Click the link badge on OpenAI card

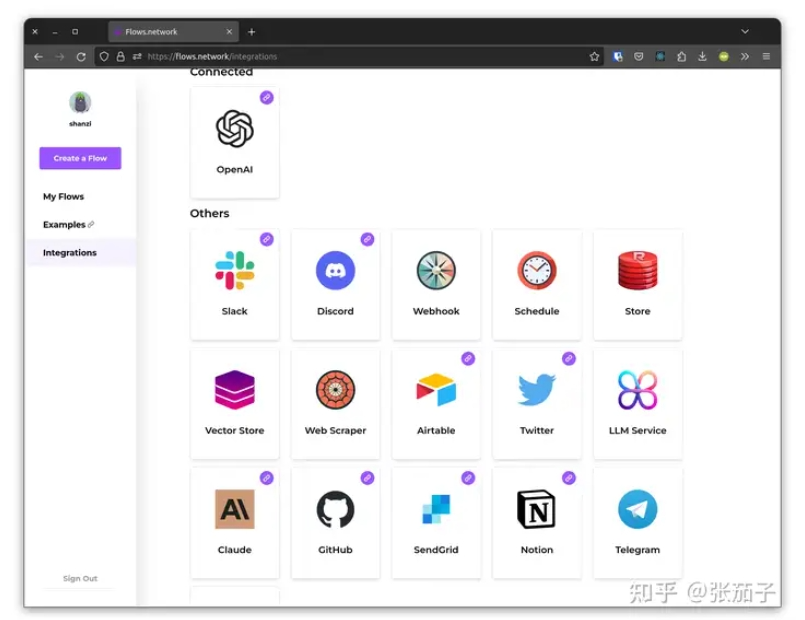pos(266,98)
